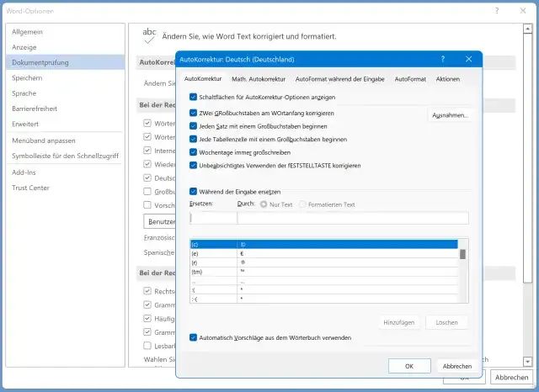Uncheck Jeden Satz mit einem Großbuchstaben beginnen
The height and width of the screenshot is (392, 539).
[x=194, y=125]
